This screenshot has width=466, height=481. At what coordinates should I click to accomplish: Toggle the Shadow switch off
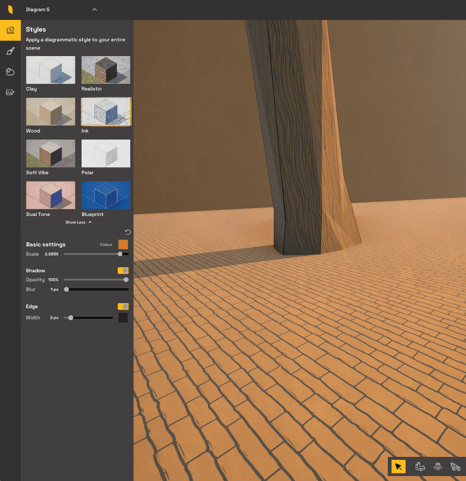pos(123,270)
